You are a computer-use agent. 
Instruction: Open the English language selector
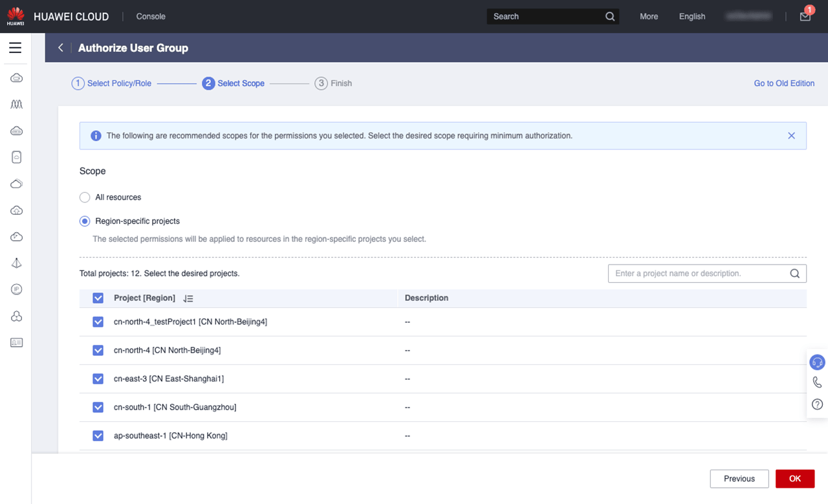point(692,17)
